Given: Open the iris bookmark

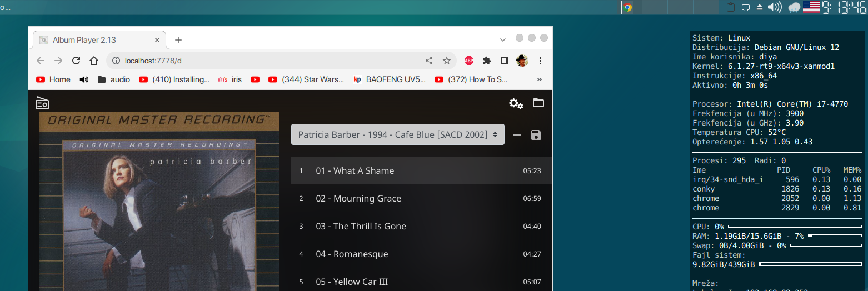Looking at the screenshot, I should click(230, 79).
